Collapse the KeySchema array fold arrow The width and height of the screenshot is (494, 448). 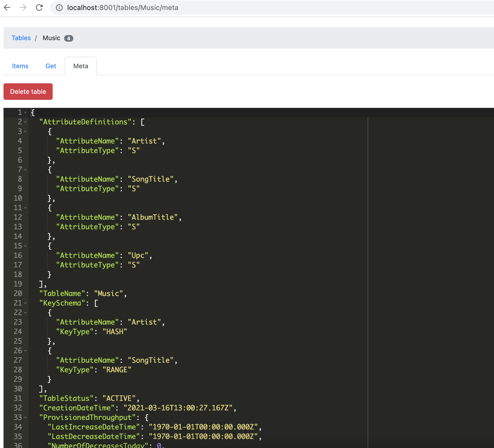tap(25, 304)
